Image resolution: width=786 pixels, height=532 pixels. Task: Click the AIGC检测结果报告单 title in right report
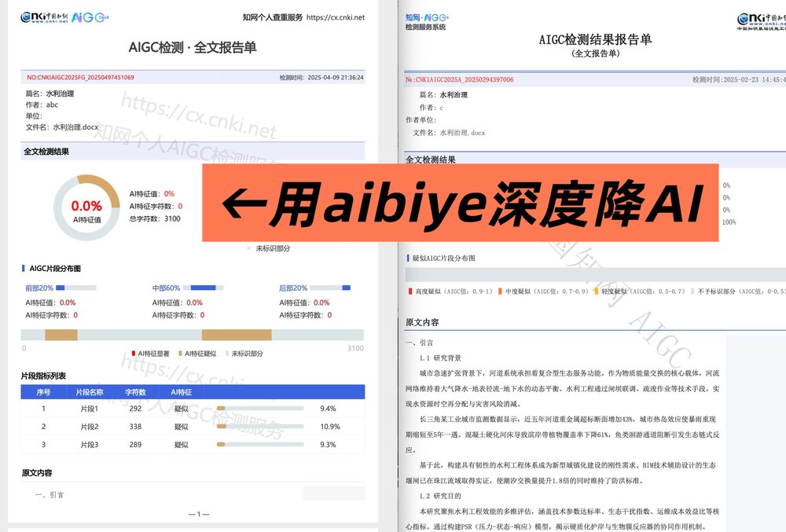595,39
